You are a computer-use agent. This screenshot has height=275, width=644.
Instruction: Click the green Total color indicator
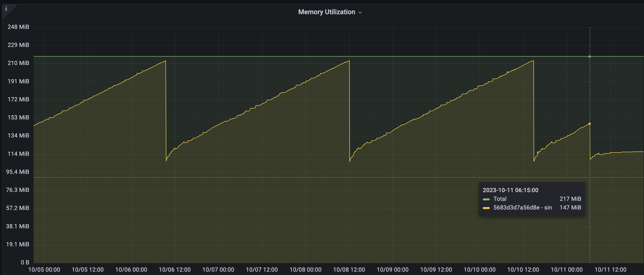tap(486, 199)
